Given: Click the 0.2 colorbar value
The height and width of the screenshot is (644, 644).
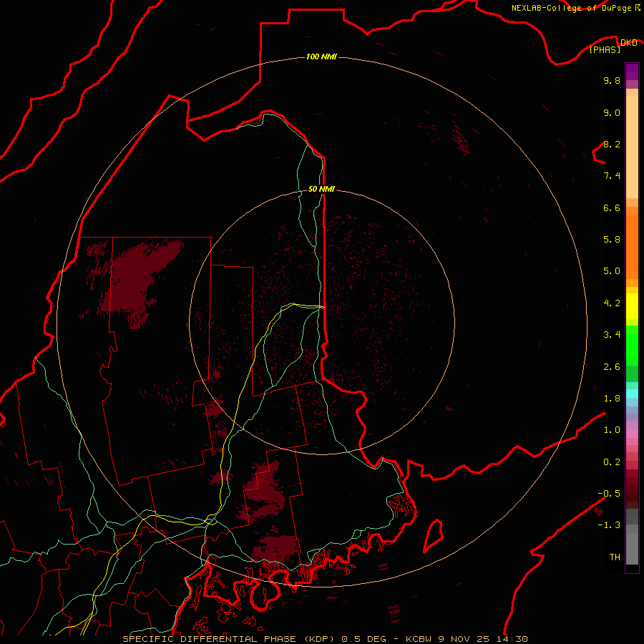Looking at the screenshot, I should [612, 462].
